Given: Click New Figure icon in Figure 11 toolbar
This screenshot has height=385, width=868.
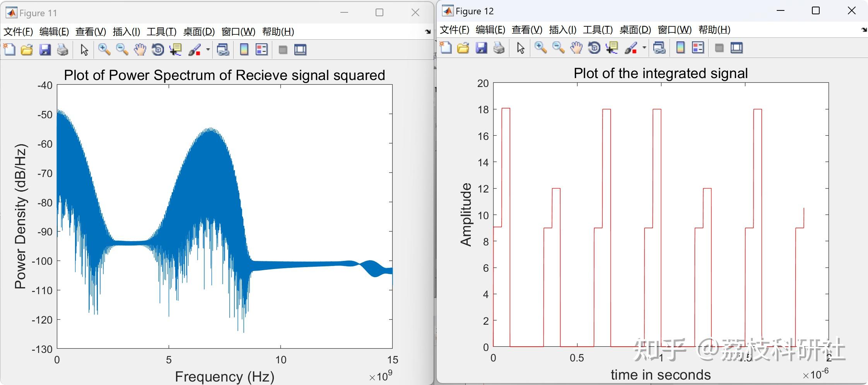Looking at the screenshot, I should click(9, 49).
